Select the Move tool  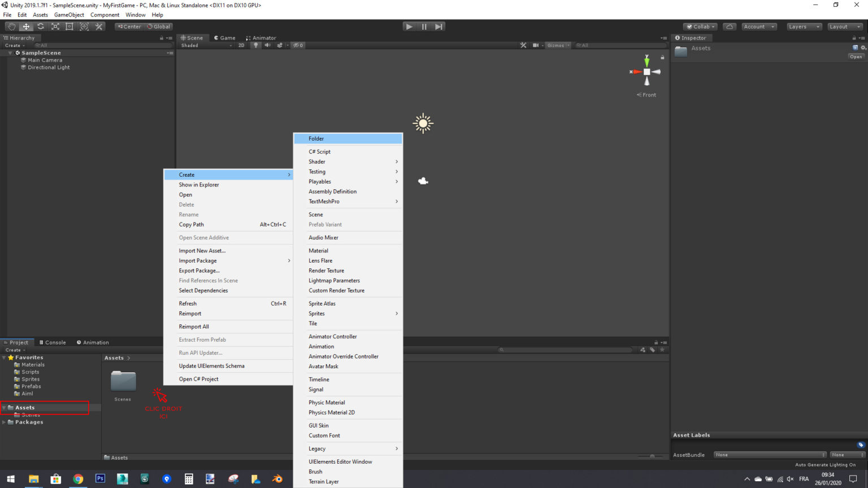(25, 27)
